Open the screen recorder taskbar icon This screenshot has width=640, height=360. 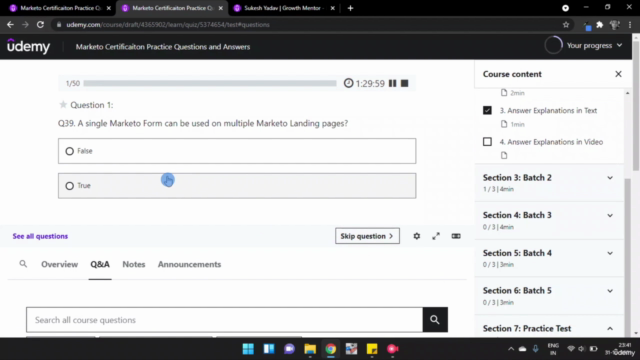393,349
